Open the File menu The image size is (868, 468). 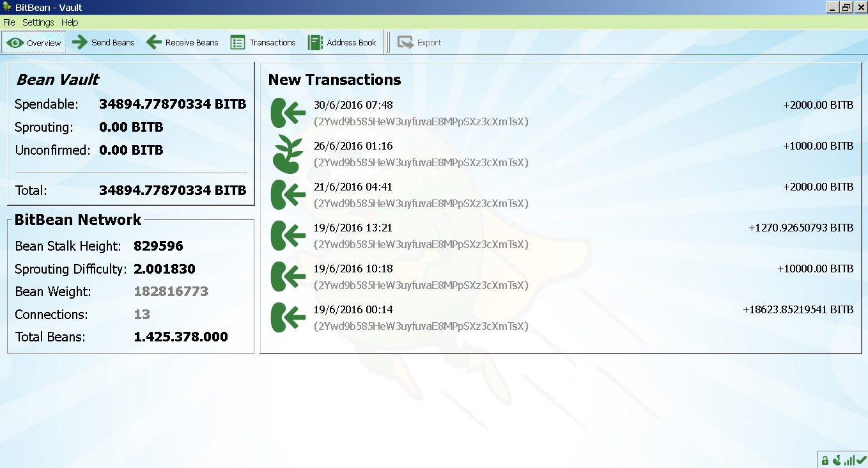(x=9, y=22)
